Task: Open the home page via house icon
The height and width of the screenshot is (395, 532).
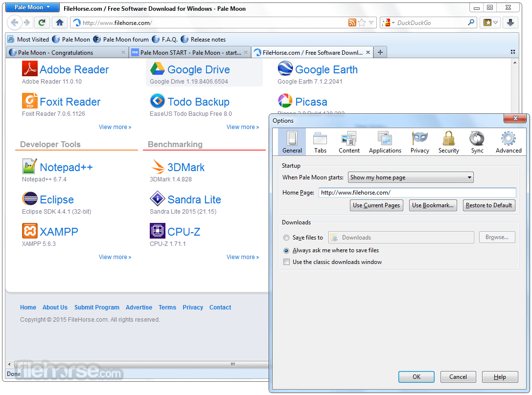Action: click(60, 22)
